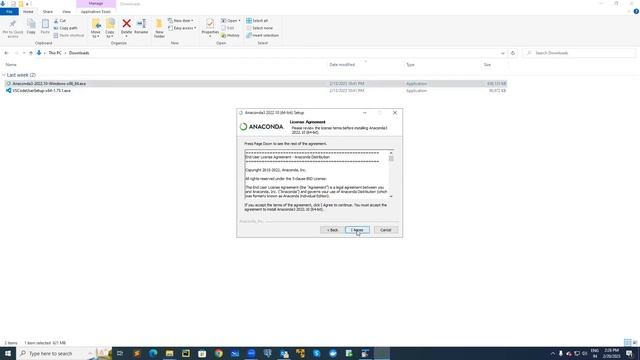The height and width of the screenshot is (360, 640).
Task: Open the address bar history dropdown
Action: pos(502,53)
